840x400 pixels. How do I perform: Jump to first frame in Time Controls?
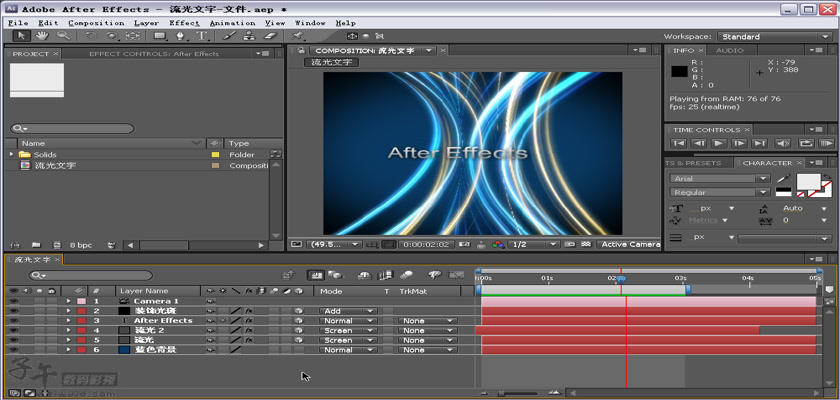pos(678,144)
